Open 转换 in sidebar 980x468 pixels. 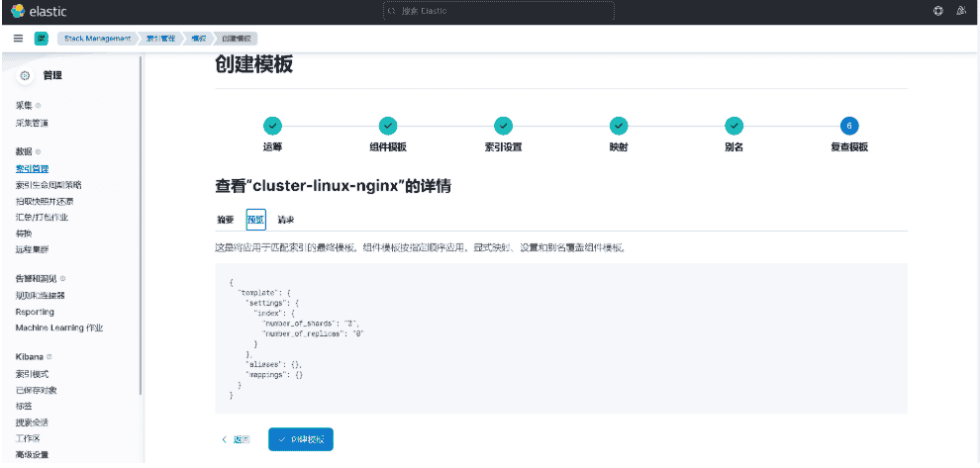[x=24, y=234]
